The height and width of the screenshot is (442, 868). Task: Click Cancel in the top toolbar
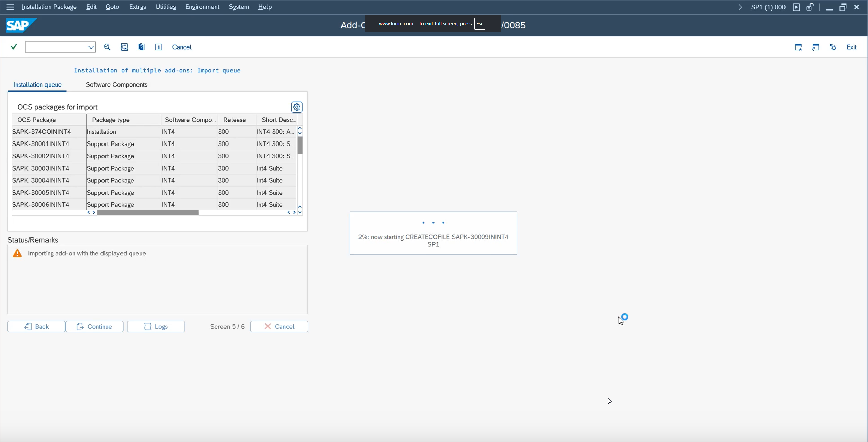point(182,47)
